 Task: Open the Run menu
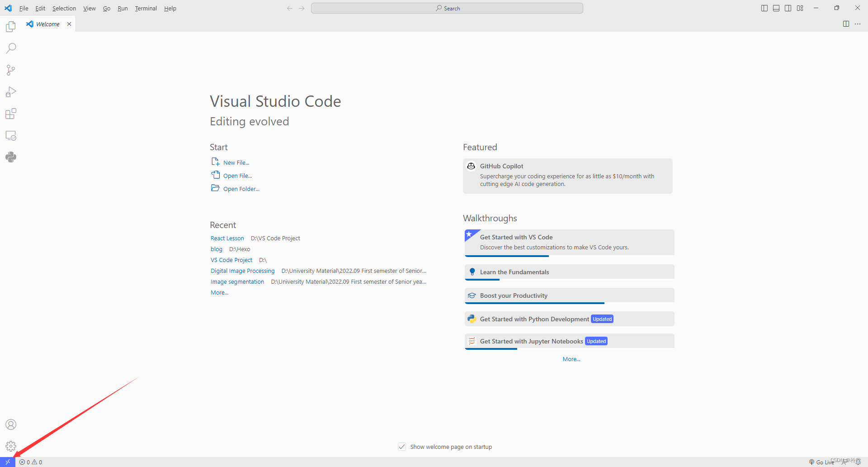pos(123,8)
